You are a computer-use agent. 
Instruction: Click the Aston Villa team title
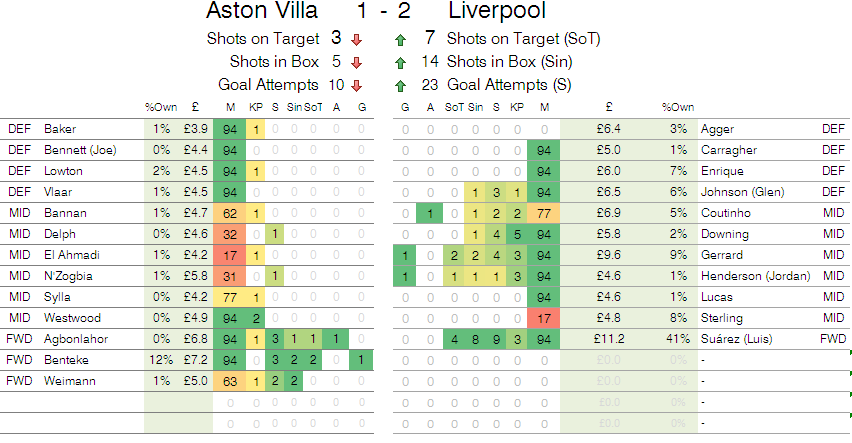262,10
